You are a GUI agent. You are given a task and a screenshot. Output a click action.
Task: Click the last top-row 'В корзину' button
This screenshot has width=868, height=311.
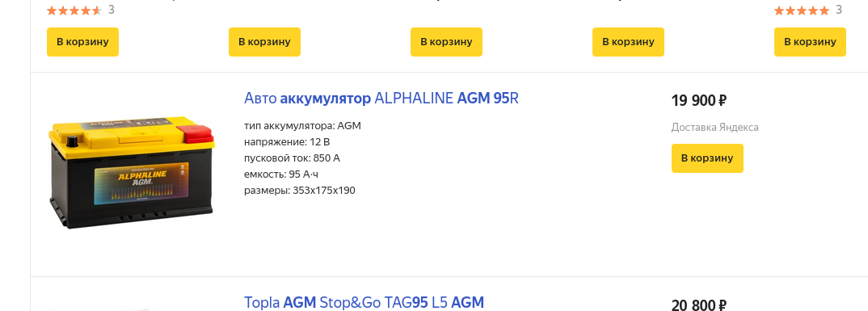(x=810, y=42)
